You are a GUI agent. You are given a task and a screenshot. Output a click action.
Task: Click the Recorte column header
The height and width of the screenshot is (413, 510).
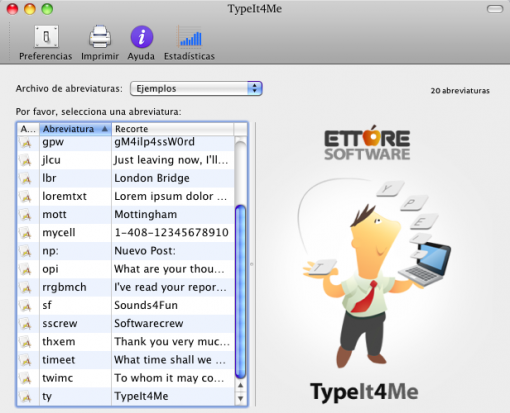point(172,129)
